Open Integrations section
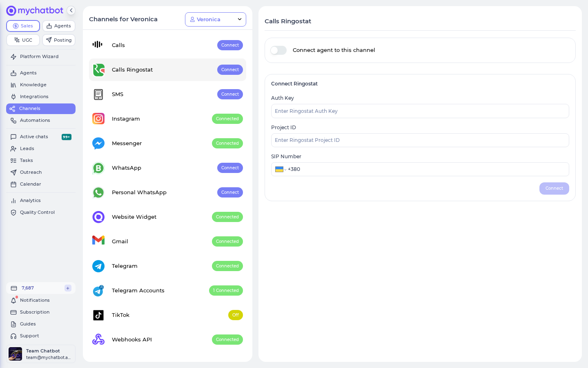Viewport: 588px width, 368px height. [41, 96]
